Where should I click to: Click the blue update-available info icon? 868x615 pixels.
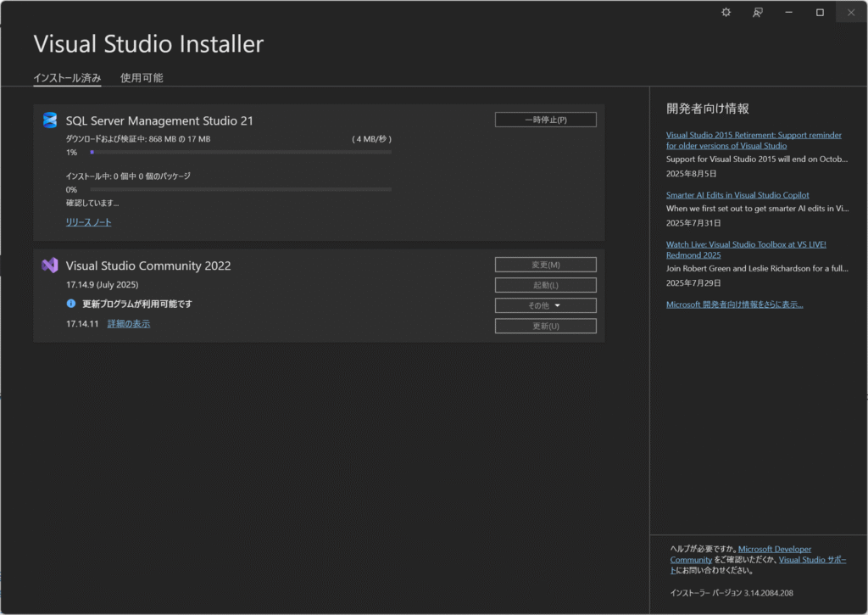point(71,304)
